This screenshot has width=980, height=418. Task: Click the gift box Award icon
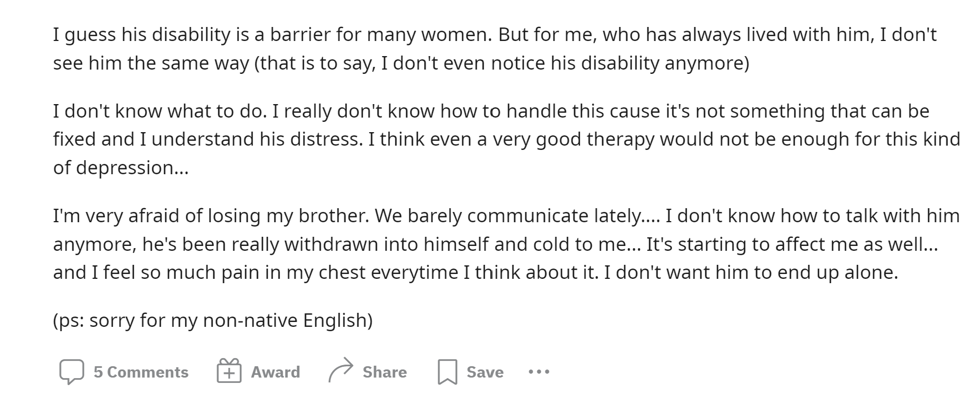[x=229, y=371]
